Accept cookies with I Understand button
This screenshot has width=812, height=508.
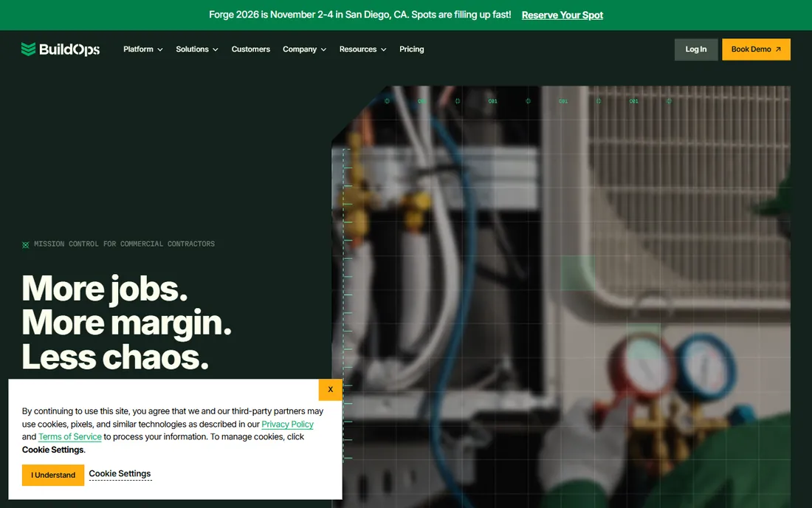pyautogui.click(x=53, y=475)
